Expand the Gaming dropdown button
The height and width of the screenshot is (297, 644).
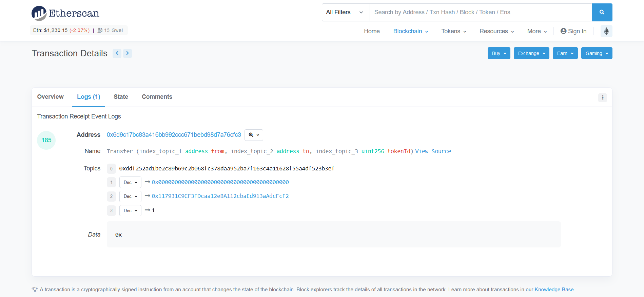(x=597, y=53)
